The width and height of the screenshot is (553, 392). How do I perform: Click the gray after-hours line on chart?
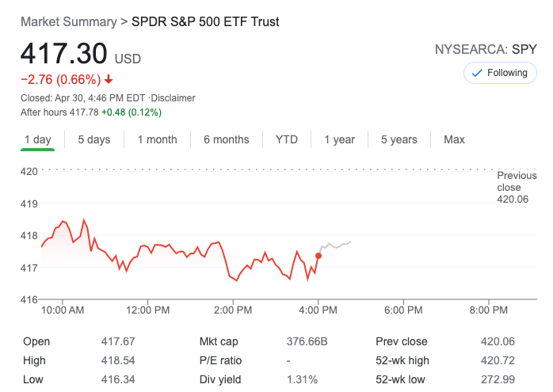[337, 246]
